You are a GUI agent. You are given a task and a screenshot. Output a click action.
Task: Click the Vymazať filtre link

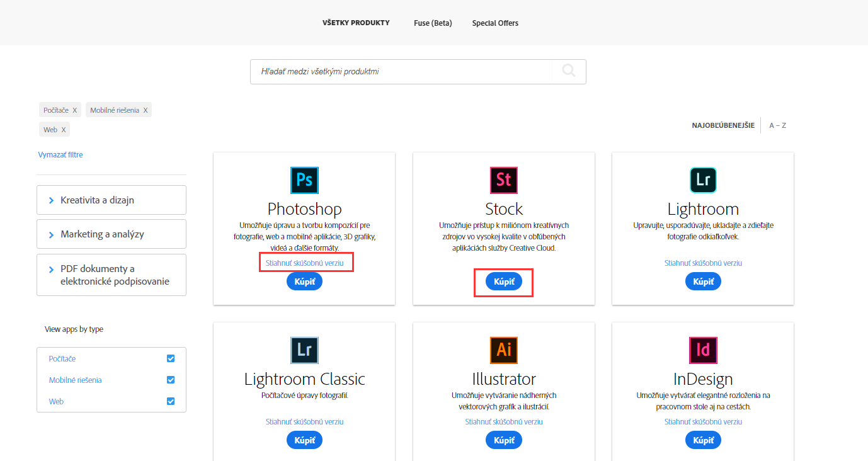(60, 155)
